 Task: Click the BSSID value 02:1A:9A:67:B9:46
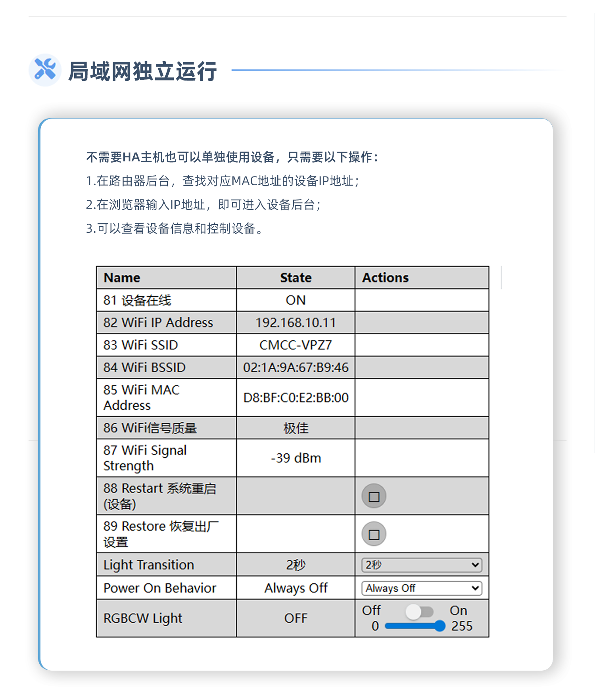(x=296, y=367)
